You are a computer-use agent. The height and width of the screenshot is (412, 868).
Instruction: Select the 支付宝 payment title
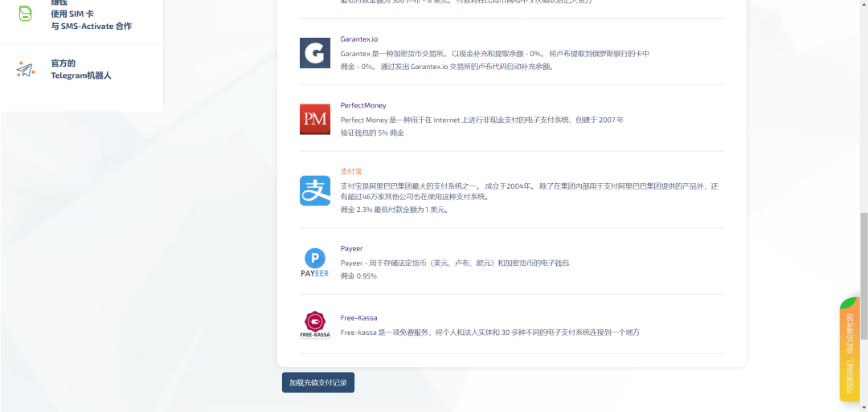351,171
